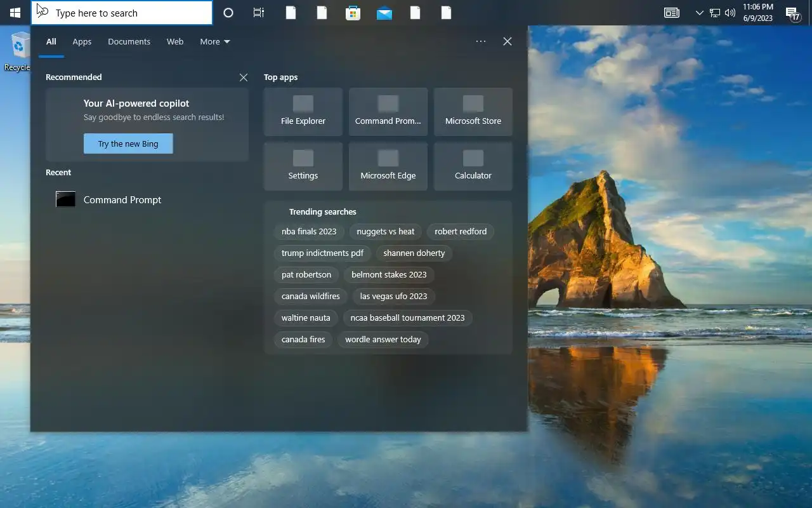The image size is (812, 508).
Task: Open Calculator top app tile
Action: tap(473, 166)
